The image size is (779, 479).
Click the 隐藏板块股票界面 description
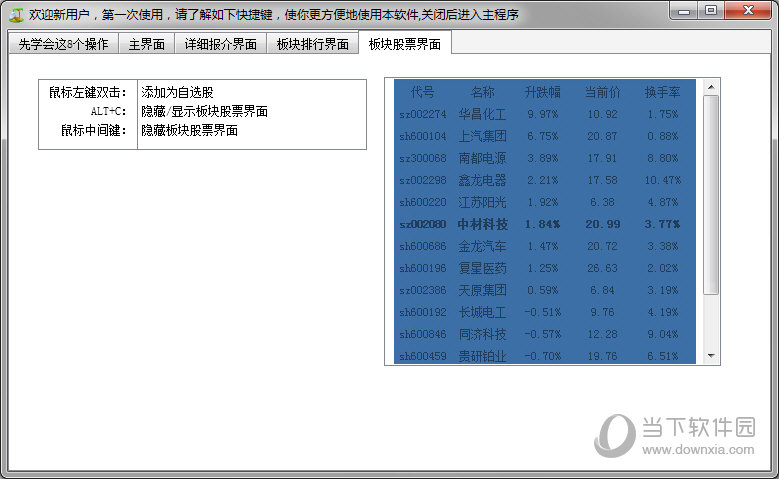point(190,130)
